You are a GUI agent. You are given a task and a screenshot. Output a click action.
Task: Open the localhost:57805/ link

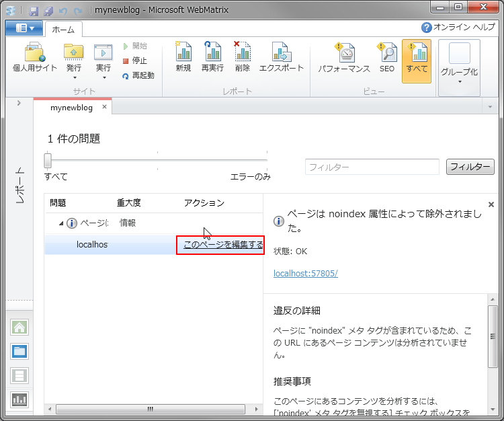(x=305, y=273)
